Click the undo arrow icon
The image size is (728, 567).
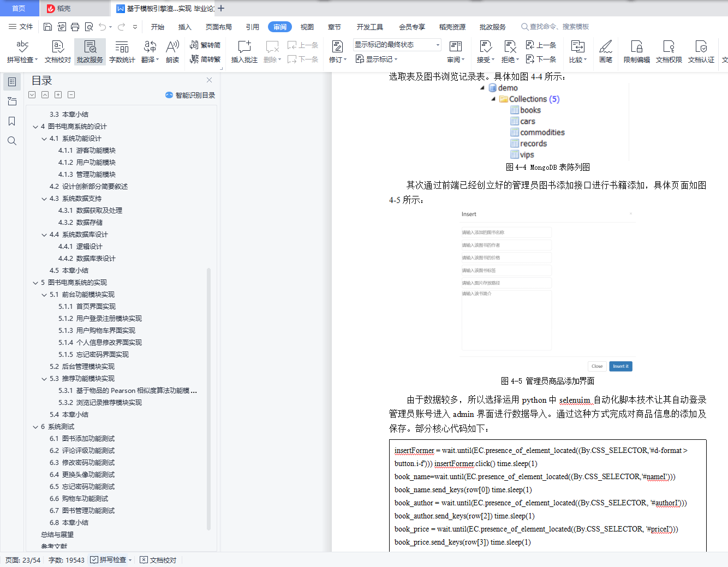tap(103, 27)
